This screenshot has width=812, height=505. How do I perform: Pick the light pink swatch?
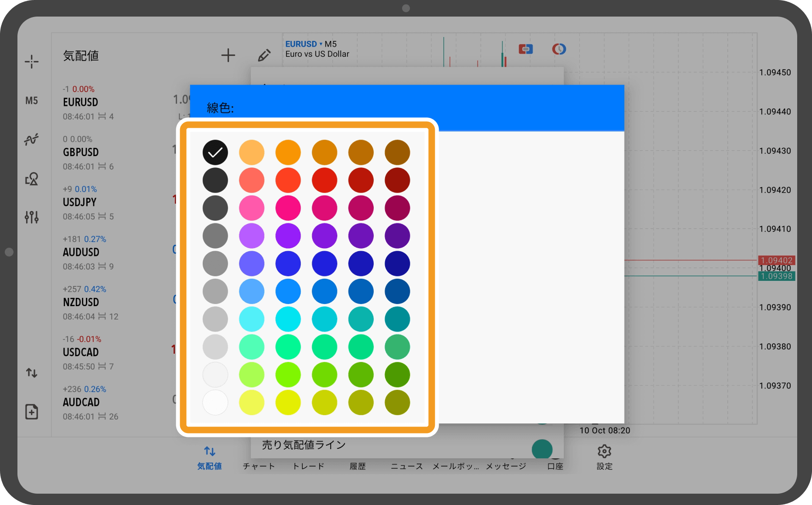tap(252, 208)
